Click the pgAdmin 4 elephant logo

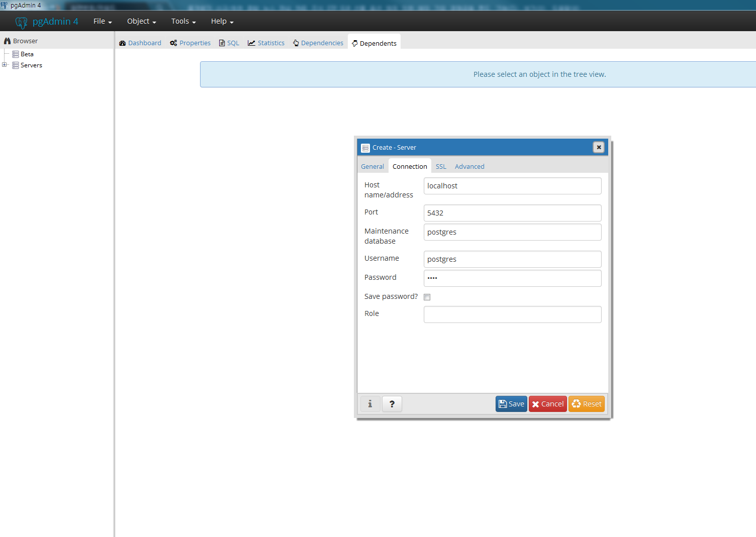click(21, 22)
